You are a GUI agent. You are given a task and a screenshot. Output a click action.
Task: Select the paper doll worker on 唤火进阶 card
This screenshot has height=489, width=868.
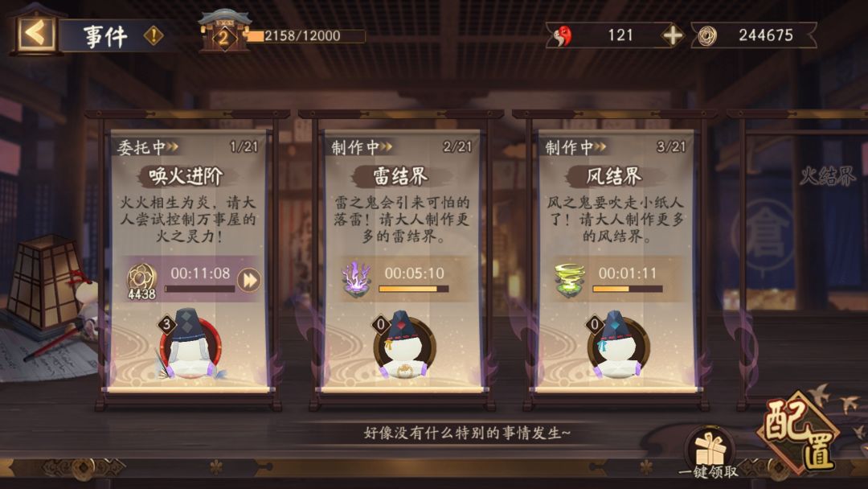pos(190,346)
